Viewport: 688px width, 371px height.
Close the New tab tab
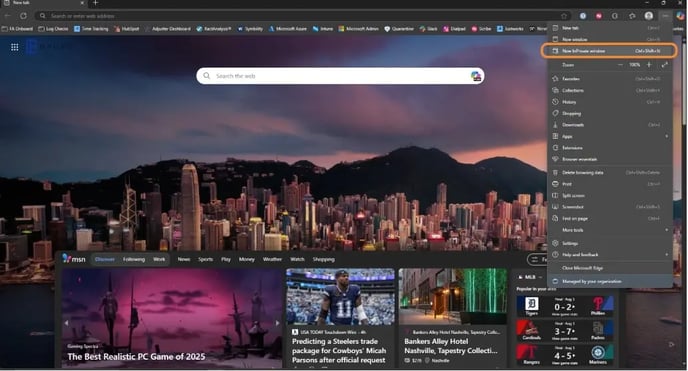[82, 3]
